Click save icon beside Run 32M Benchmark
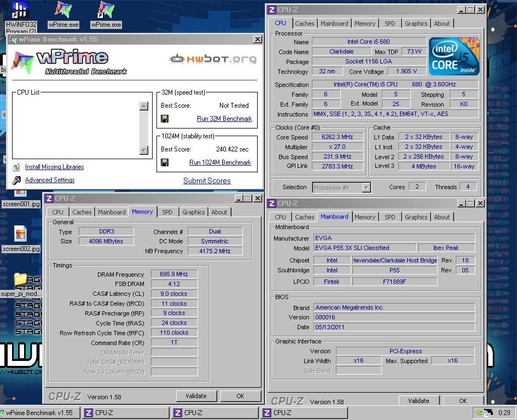 tap(165, 119)
